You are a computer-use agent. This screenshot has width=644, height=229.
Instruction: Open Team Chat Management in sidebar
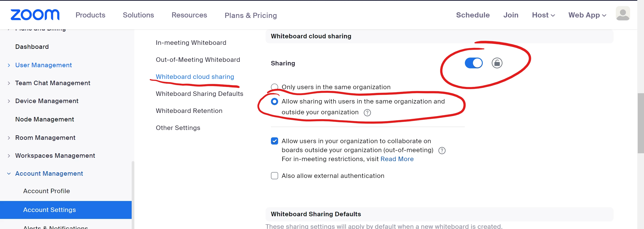[x=52, y=83]
